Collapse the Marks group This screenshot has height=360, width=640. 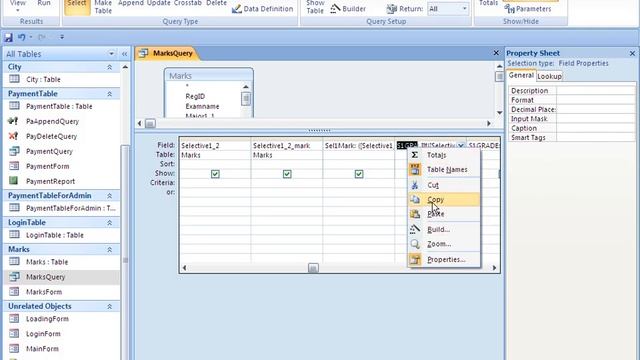[x=109, y=249]
